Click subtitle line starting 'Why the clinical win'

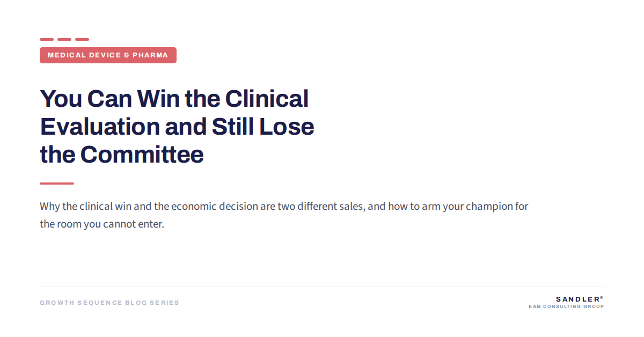pos(284,207)
